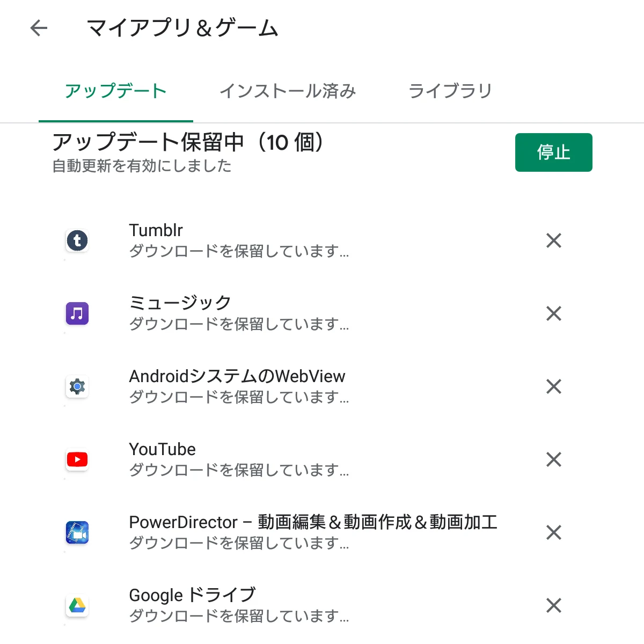Cancel the YouTube update download
Image resolution: width=644 pixels, height=644 pixels.
point(553,459)
